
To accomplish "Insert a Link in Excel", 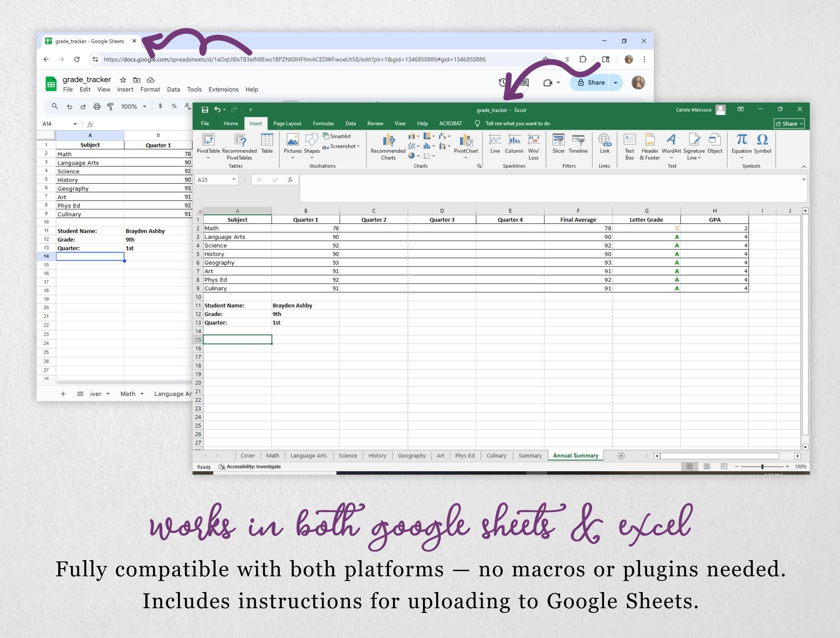I will (604, 144).
